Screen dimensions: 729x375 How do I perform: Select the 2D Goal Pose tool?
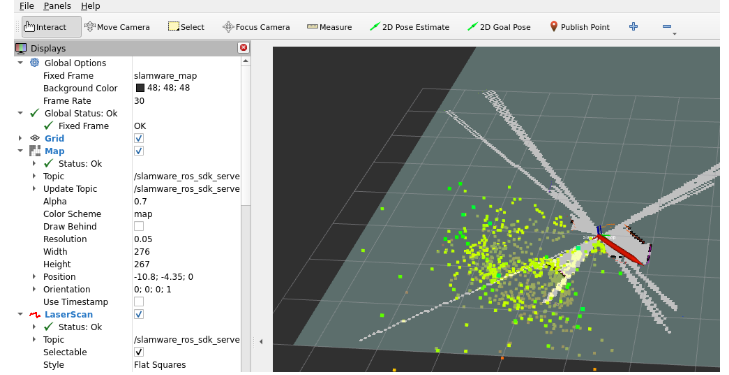click(499, 27)
